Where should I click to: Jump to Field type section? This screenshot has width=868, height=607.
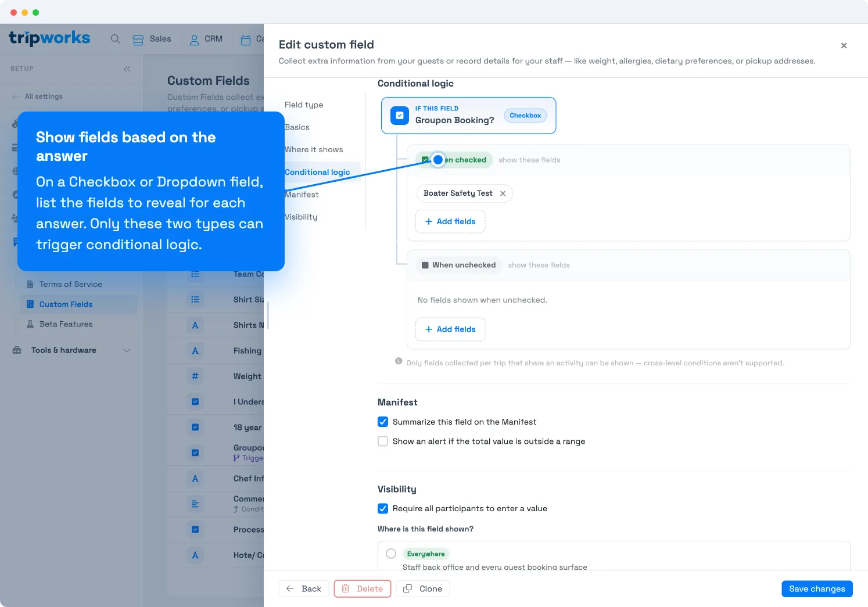[304, 105]
